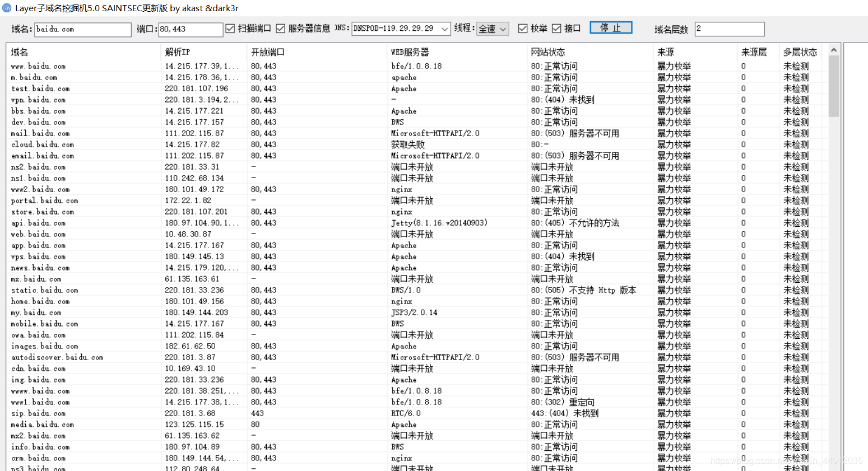Sort by 来源层 column header
The width and height of the screenshot is (868, 471).
[759, 52]
